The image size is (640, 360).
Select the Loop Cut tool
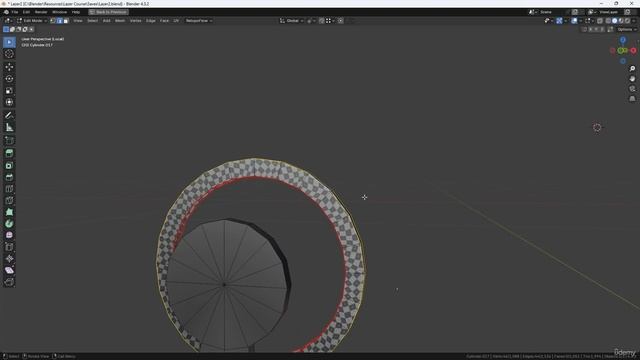[9, 189]
